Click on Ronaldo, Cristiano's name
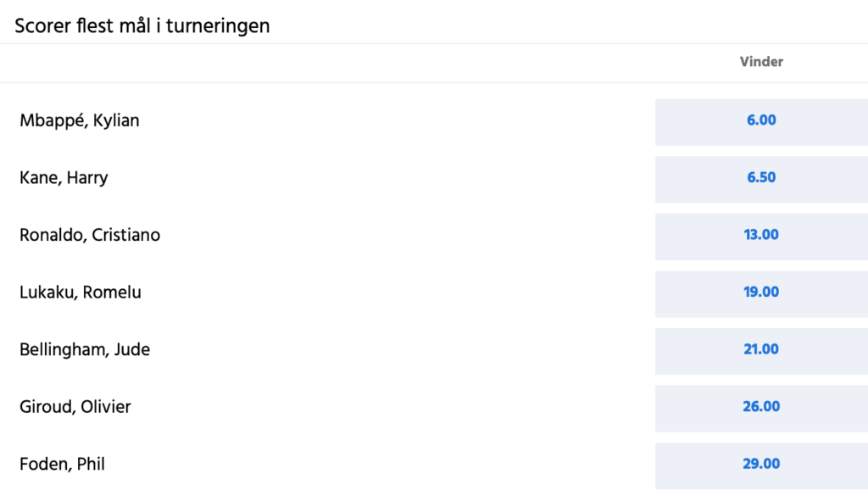 pyautogui.click(x=90, y=237)
